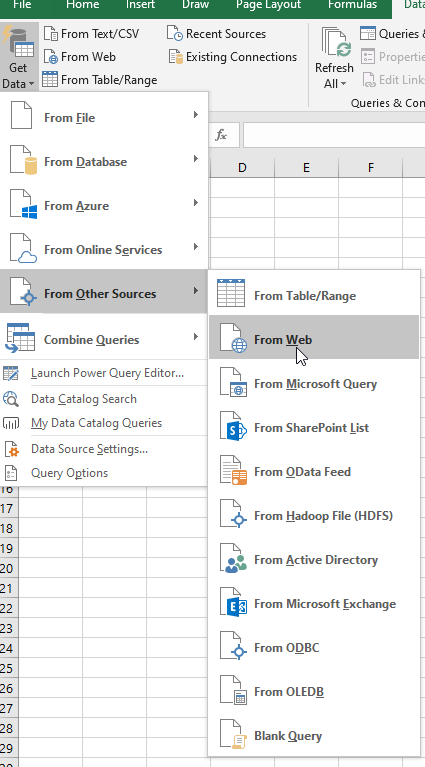This screenshot has width=425, height=767.
Task: Open the Get Data dropdown button
Action: coord(19,57)
